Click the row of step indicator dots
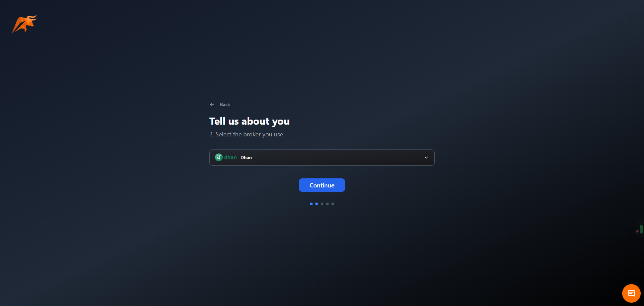This screenshot has height=306, width=644. [322, 204]
